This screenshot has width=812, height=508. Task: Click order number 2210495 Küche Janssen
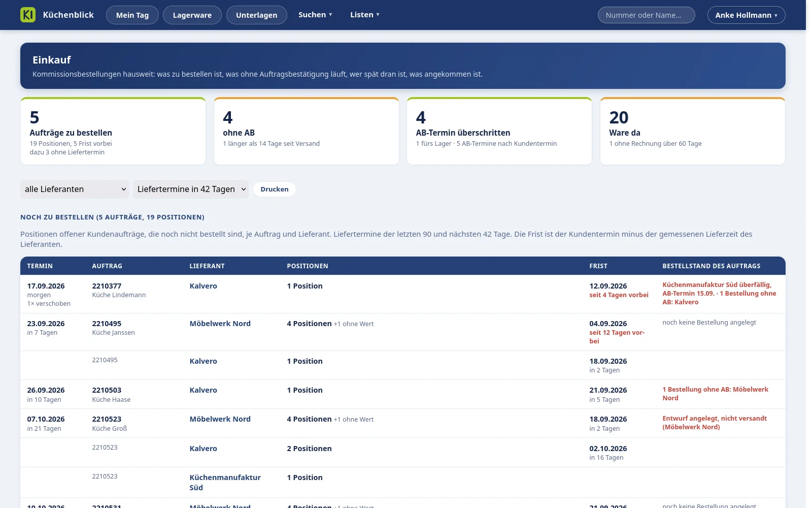tap(107, 324)
